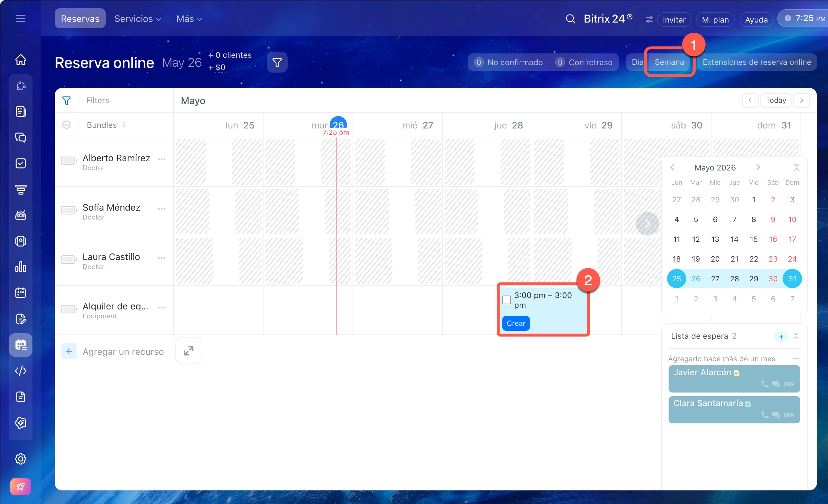The height and width of the screenshot is (504, 828).
Task: Open the hamburger menu icon
Action: (x=21, y=18)
